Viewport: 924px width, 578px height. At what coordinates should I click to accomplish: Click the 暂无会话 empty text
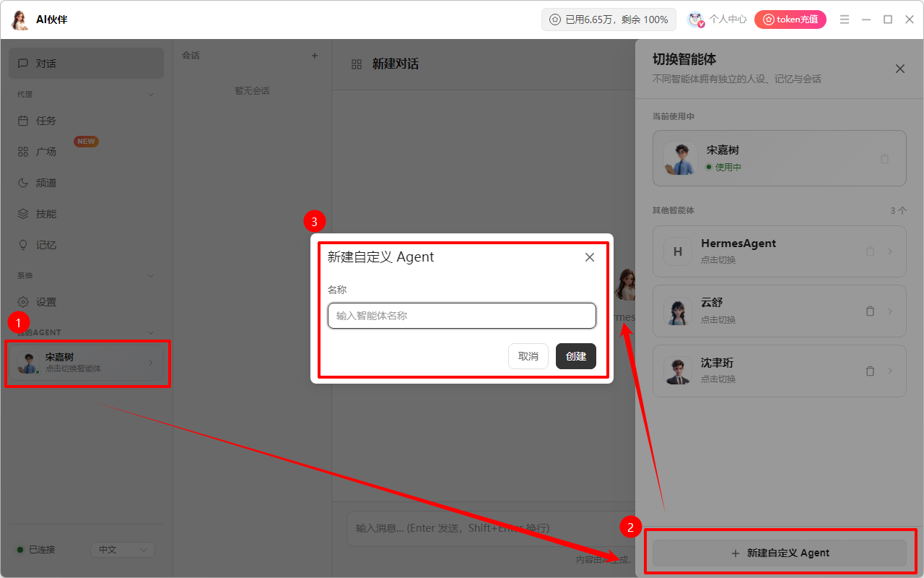tap(252, 91)
